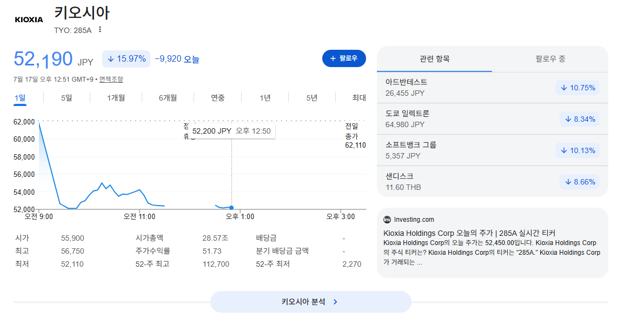644x317 pixels.
Task: Open Kioxia Holdings Corp 오늘의 주가 article
Action: click(472, 232)
